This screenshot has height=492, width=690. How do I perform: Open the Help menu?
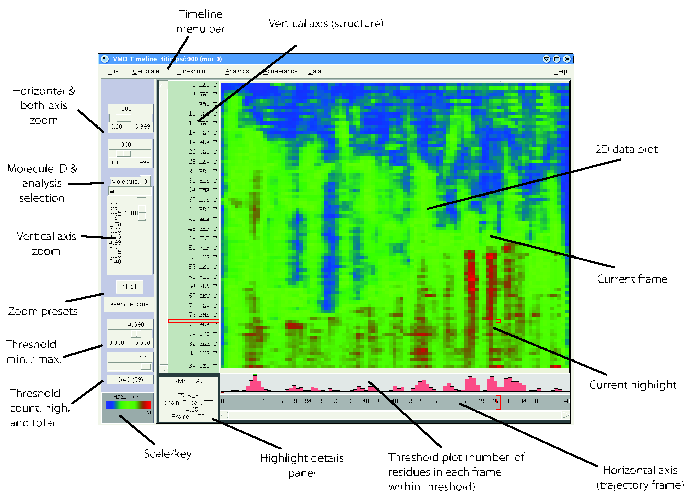pyautogui.click(x=563, y=72)
